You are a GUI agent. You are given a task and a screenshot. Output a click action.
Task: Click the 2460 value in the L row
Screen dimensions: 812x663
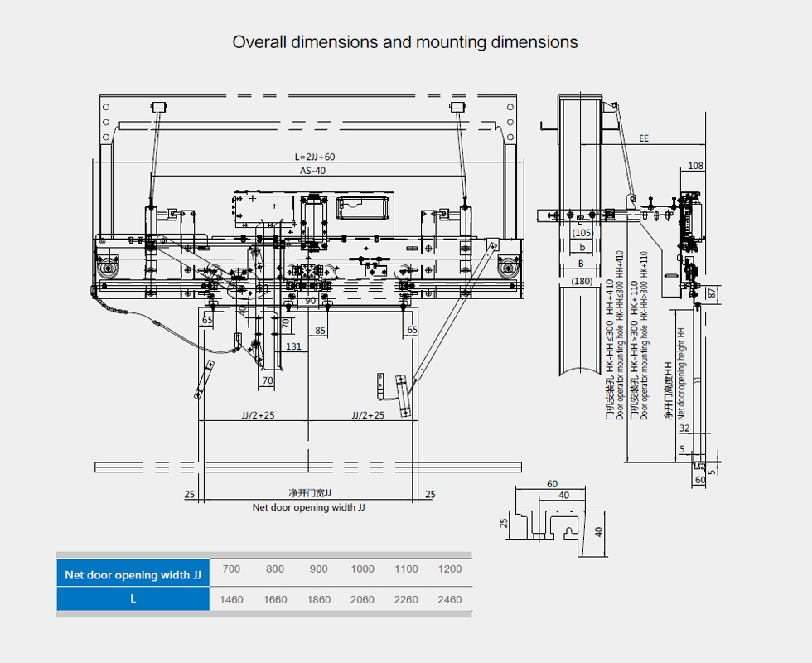pyautogui.click(x=448, y=599)
